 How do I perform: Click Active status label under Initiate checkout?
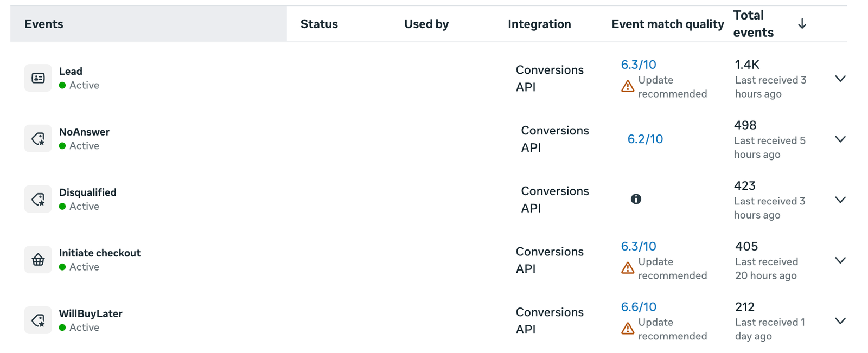pos(84,267)
